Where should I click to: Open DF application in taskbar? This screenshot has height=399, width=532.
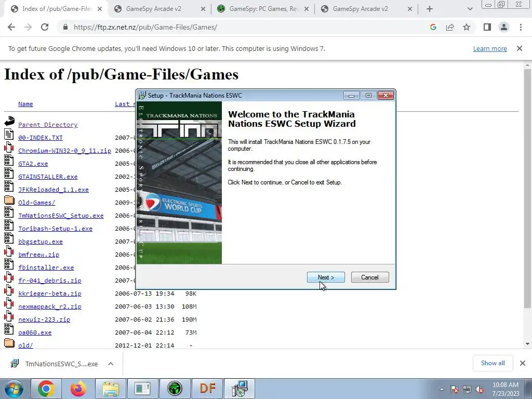pyautogui.click(x=207, y=389)
